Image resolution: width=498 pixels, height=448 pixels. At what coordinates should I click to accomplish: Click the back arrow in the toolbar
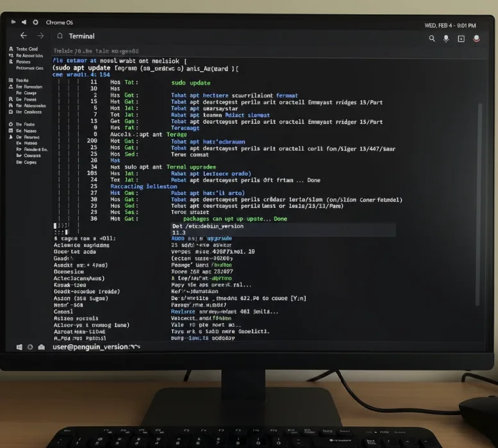coord(24,36)
